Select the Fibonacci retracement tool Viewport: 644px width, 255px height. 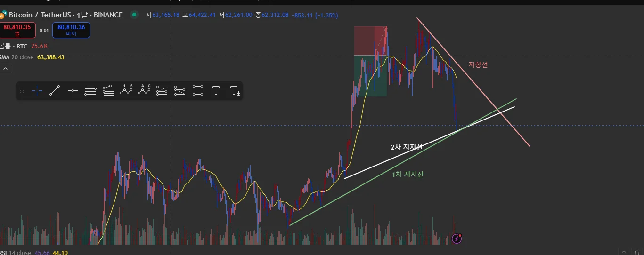point(90,91)
